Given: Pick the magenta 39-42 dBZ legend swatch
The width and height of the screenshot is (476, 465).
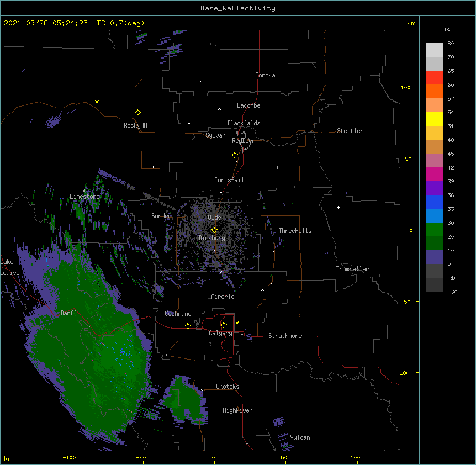Looking at the screenshot, I should tap(434, 174).
